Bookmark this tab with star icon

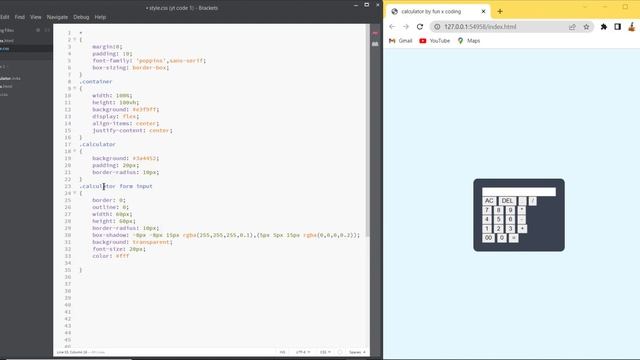click(586, 27)
